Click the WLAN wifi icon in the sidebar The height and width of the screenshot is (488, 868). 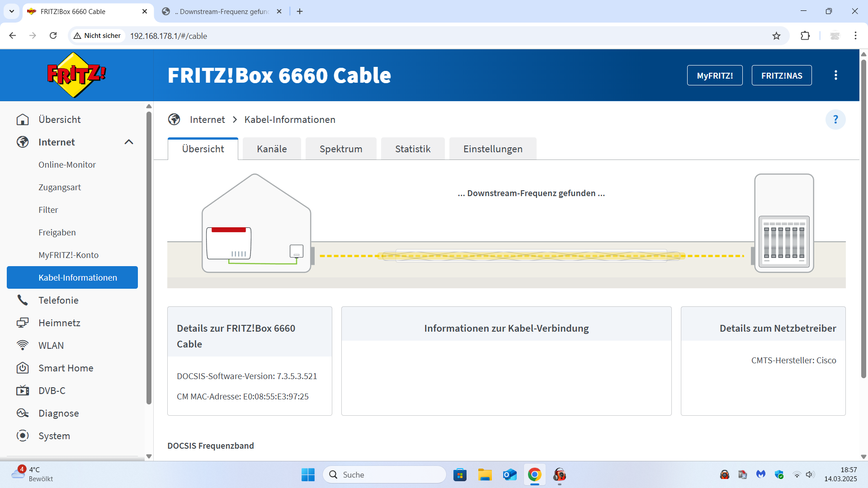pyautogui.click(x=22, y=345)
